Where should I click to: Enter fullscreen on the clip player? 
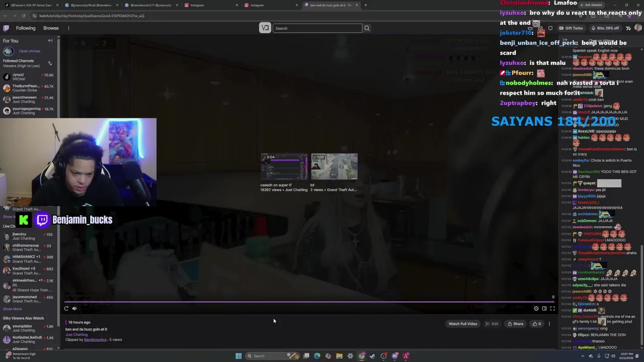pyautogui.click(x=552, y=309)
